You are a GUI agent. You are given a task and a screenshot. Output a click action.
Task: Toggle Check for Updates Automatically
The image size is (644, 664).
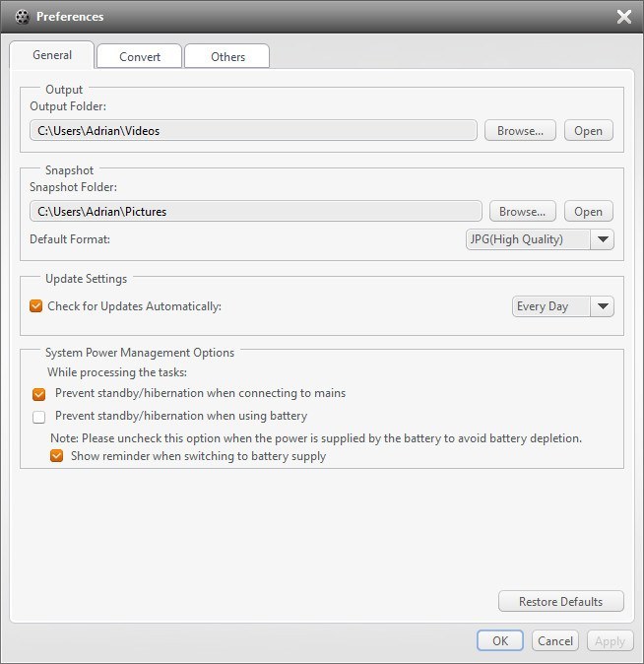pos(36,305)
